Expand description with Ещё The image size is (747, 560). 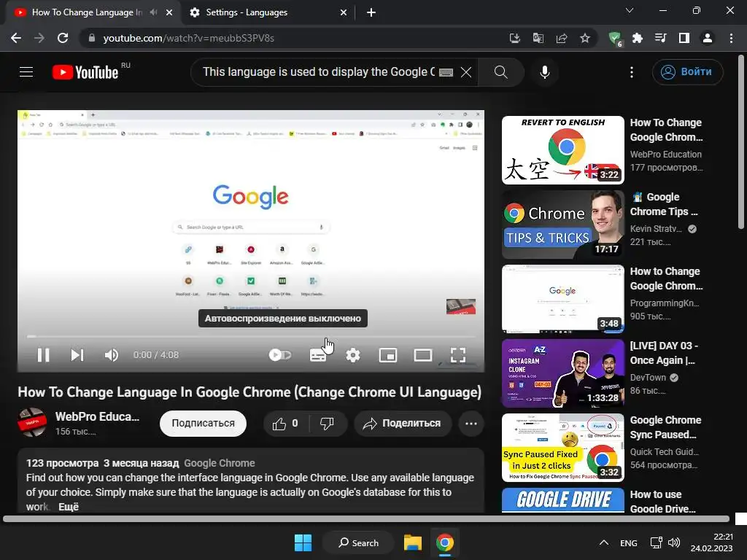coord(69,507)
